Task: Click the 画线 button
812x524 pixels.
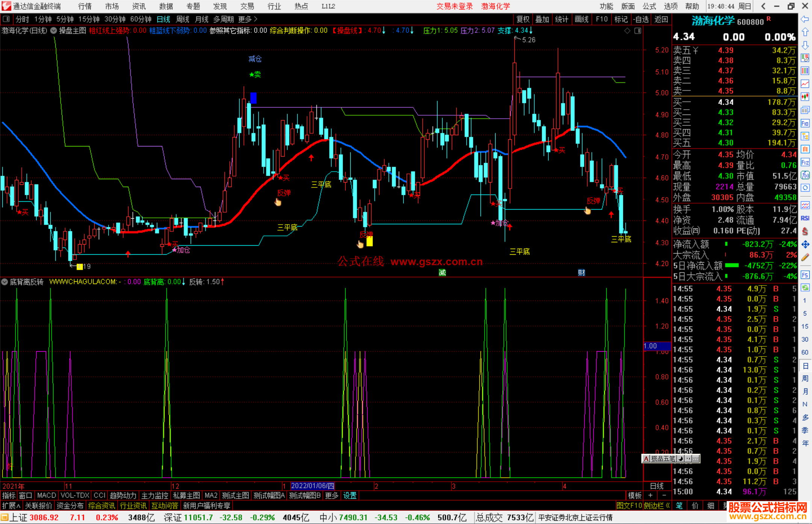Action: 582,19
